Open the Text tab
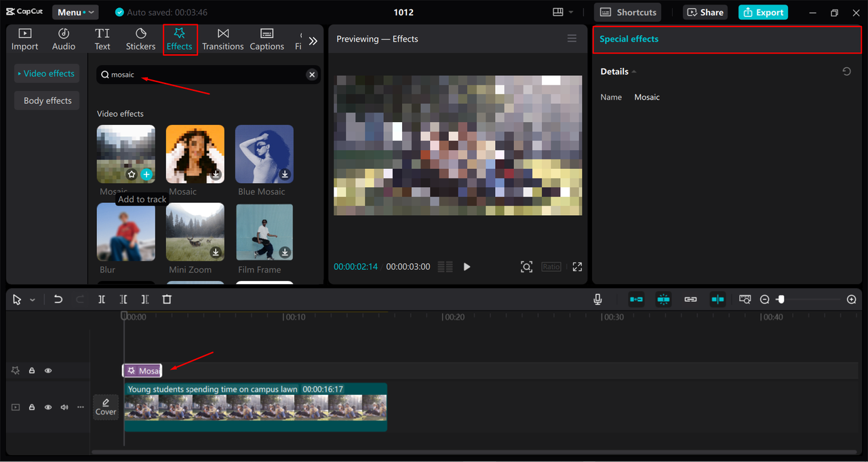 pyautogui.click(x=102, y=40)
